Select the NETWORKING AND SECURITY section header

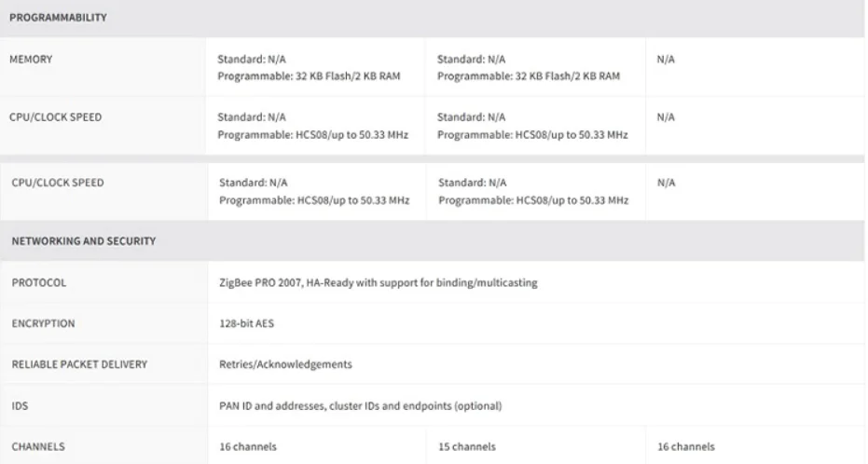click(84, 241)
